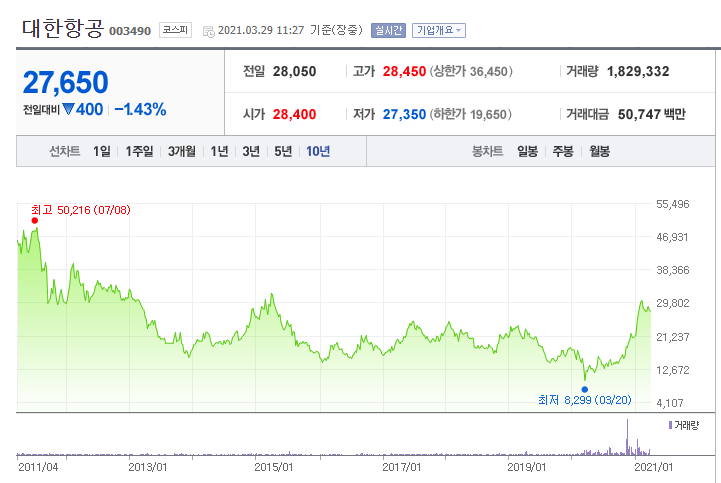Switch chart to 3개월 range
The width and height of the screenshot is (721, 483).
[182, 151]
